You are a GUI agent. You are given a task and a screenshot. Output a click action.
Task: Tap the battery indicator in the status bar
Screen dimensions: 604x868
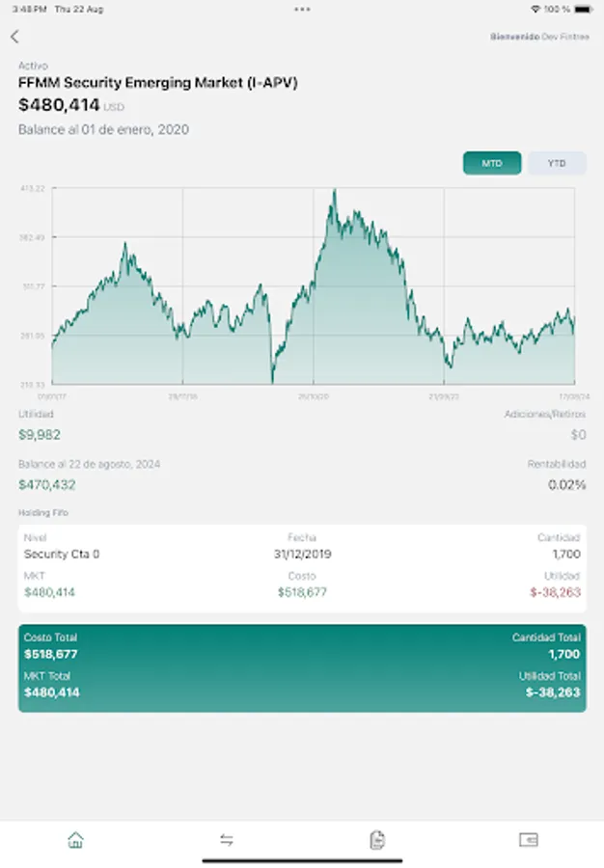click(x=584, y=9)
